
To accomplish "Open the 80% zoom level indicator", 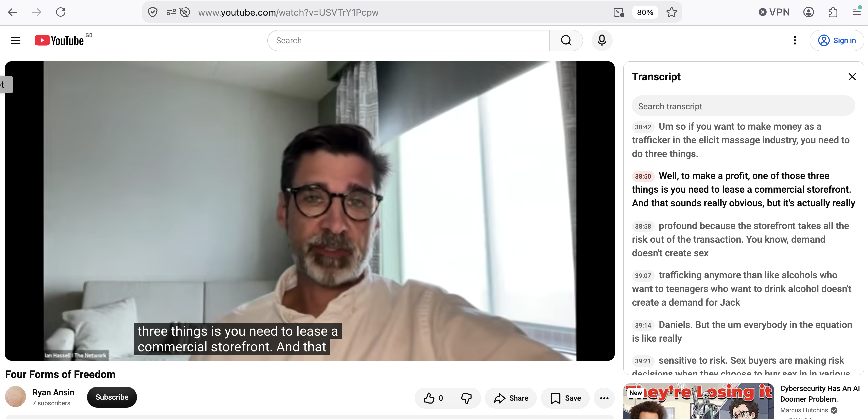I will [645, 12].
